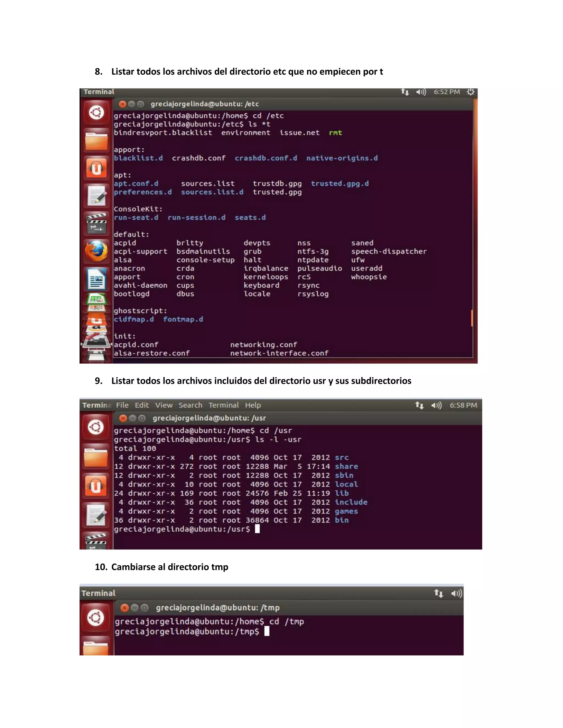Maximize the /etc terminal window

click(141, 104)
